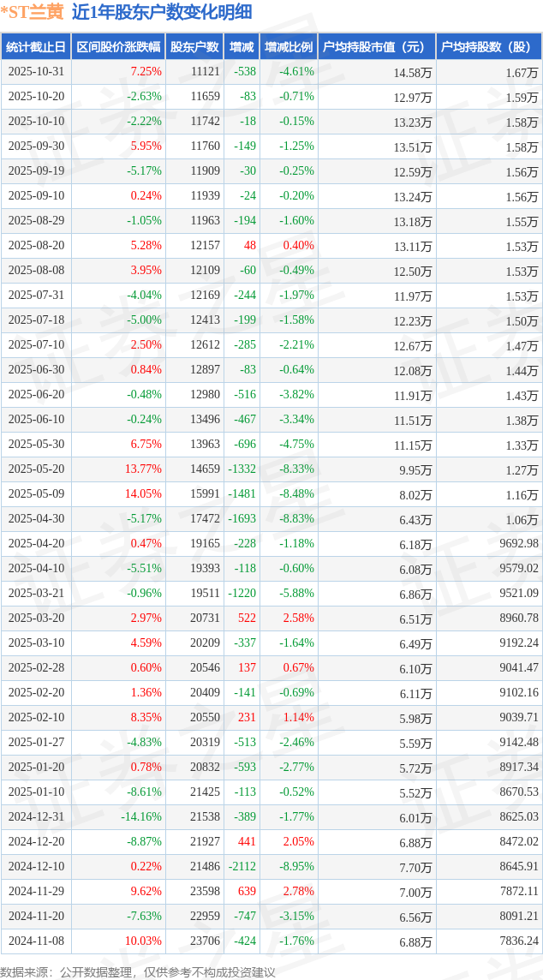Click the 户均持股数（股） column header
Screen dimensions: 543x980
488,47
